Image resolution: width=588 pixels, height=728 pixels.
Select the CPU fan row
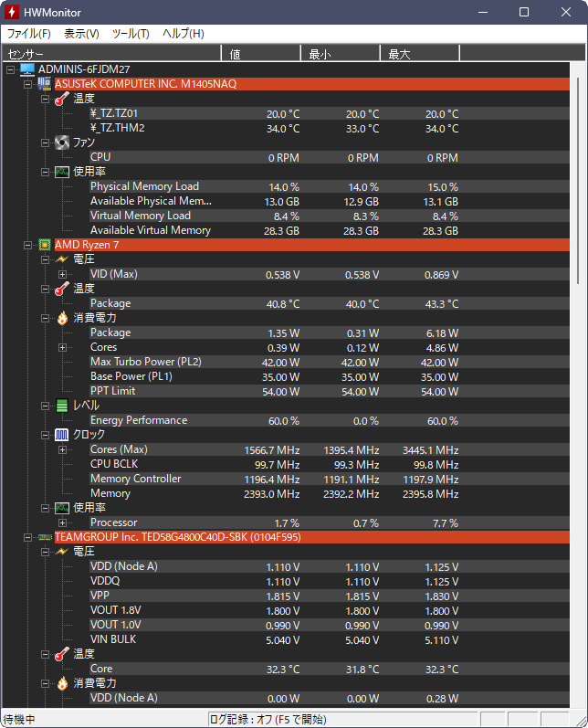[x=329, y=157]
